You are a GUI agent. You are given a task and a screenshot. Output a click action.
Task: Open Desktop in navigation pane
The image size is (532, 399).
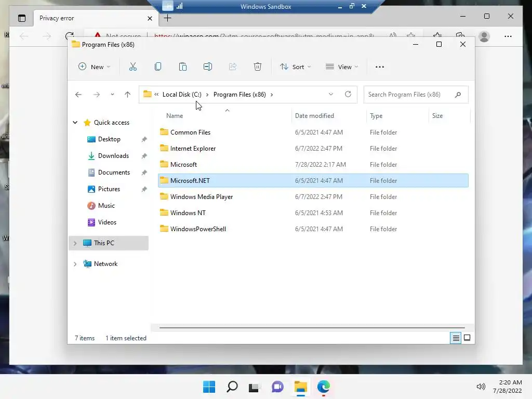(x=109, y=139)
